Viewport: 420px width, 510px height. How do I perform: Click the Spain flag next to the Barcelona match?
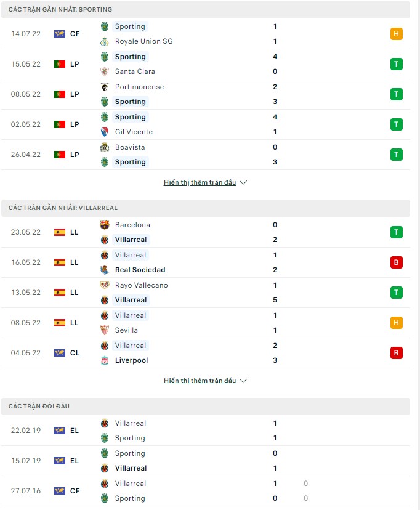tap(59, 232)
